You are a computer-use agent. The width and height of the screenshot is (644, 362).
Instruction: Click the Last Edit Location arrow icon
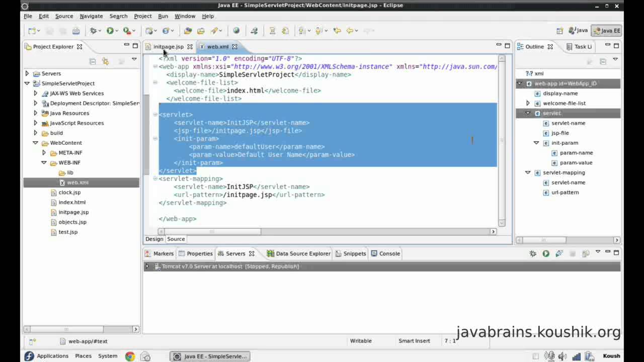click(337, 31)
